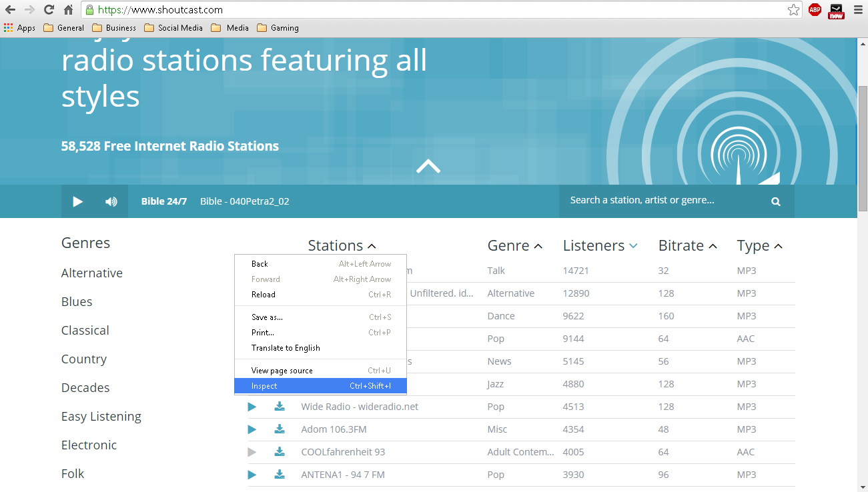The height and width of the screenshot is (492, 868).
Task: Collapse the banner with the white chevron
Action: (428, 166)
